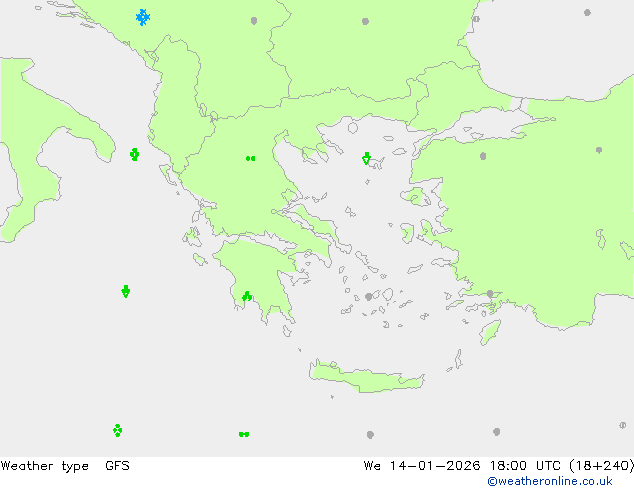Click the grey dot in the sea south of Crete
Screen dimensions: 634x490
tap(370, 435)
